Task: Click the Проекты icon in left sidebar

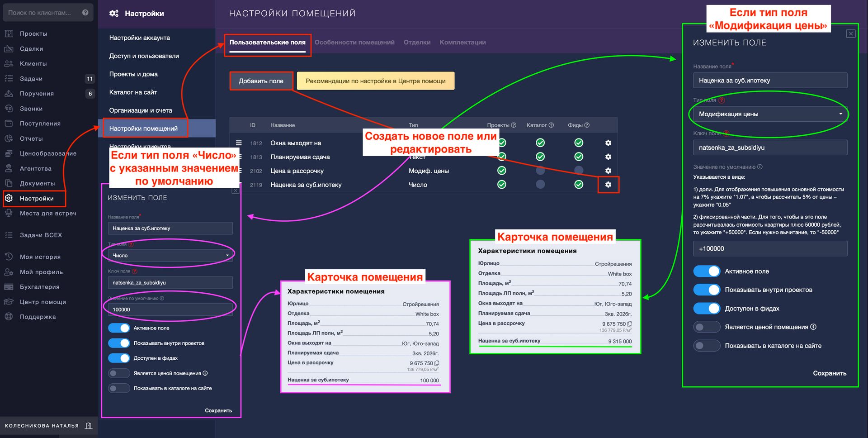Action: pyautogui.click(x=9, y=33)
